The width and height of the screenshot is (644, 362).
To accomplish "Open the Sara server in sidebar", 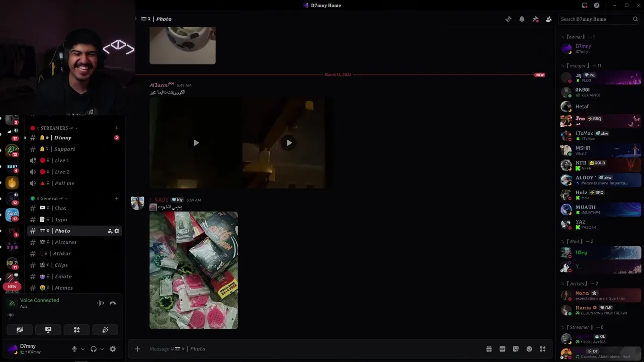I will (x=12, y=215).
